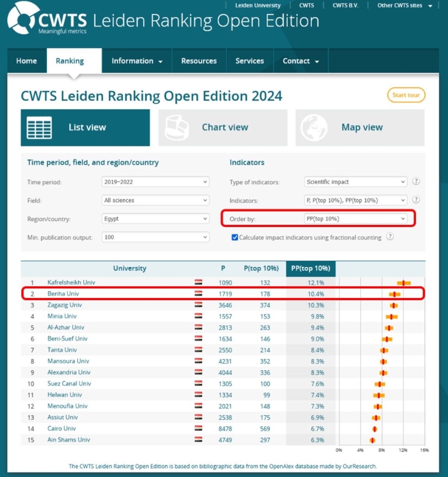Click Egypt flag in Mansoura Univ row
This screenshot has width=448, height=477.
pos(199,361)
